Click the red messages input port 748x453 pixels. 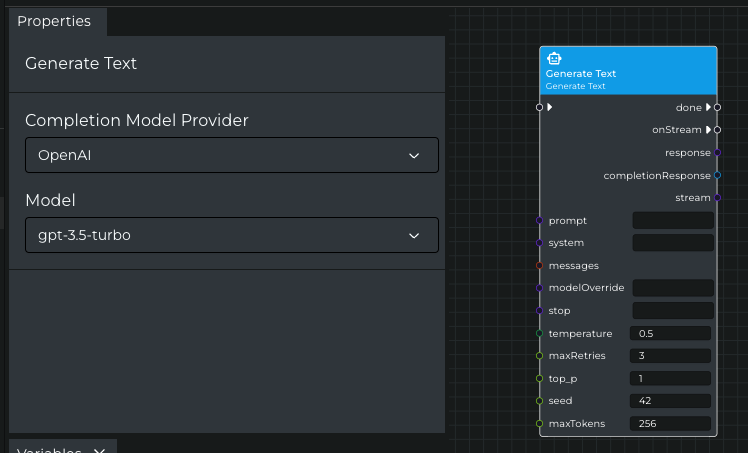coord(540,266)
